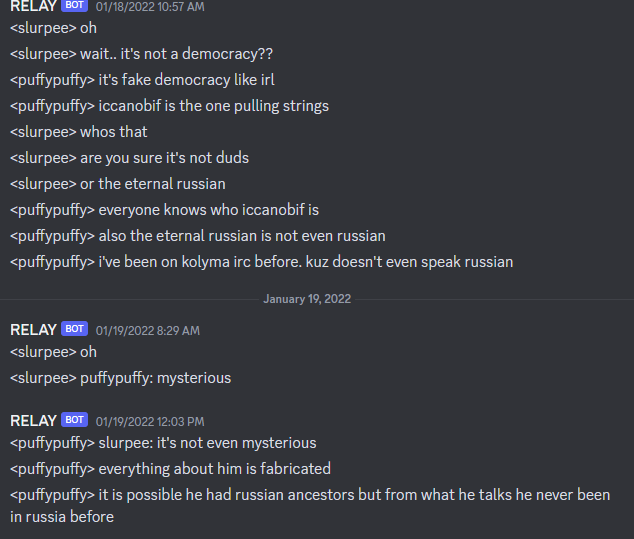The width and height of the screenshot is (634, 539).
Task: Open RELAY profile from 10:57 AM message
Action: [33, 6]
